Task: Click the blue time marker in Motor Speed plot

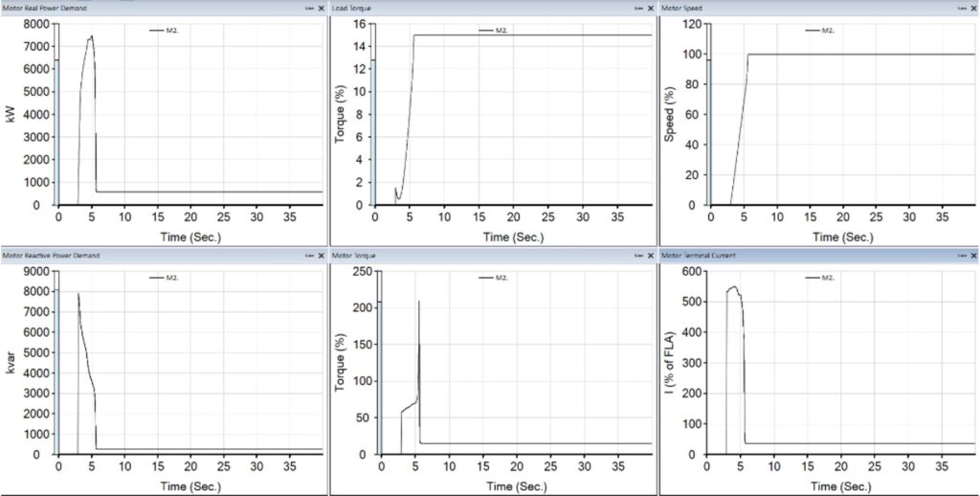Action: click(709, 132)
